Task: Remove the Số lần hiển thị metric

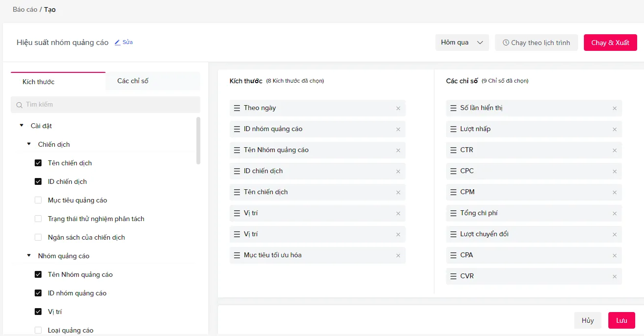Action: coord(615,109)
